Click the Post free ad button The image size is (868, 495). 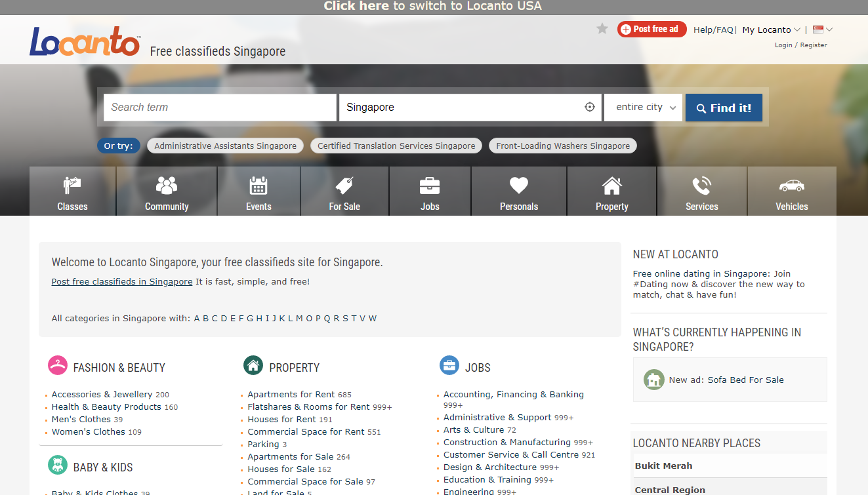click(651, 29)
